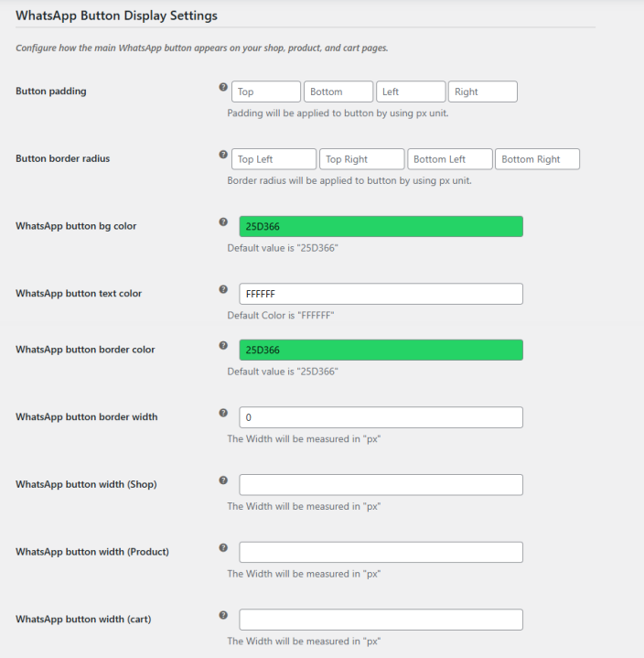This screenshot has height=658, width=644.
Task: Click the 'WhatsApp button bg color' label
Action: 76,226
